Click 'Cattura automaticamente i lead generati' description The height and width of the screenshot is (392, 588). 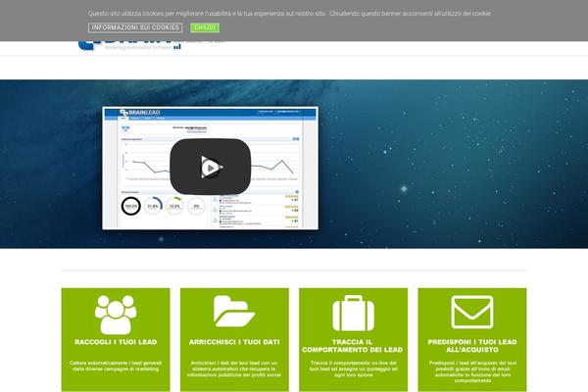pos(116,367)
